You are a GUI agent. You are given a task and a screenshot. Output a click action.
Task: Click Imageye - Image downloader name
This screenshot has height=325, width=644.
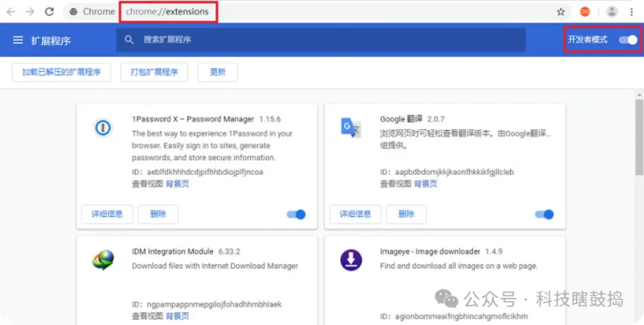(x=430, y=251)
